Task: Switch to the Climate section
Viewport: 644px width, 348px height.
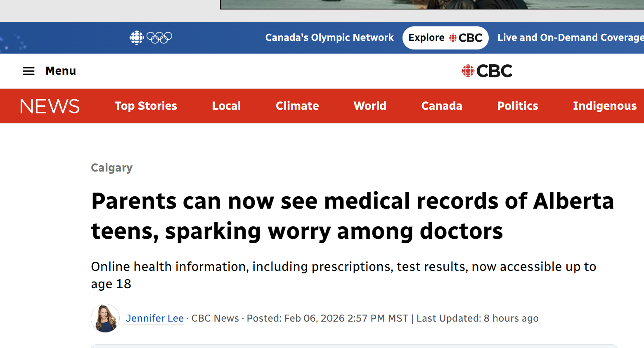Action: 297,106
